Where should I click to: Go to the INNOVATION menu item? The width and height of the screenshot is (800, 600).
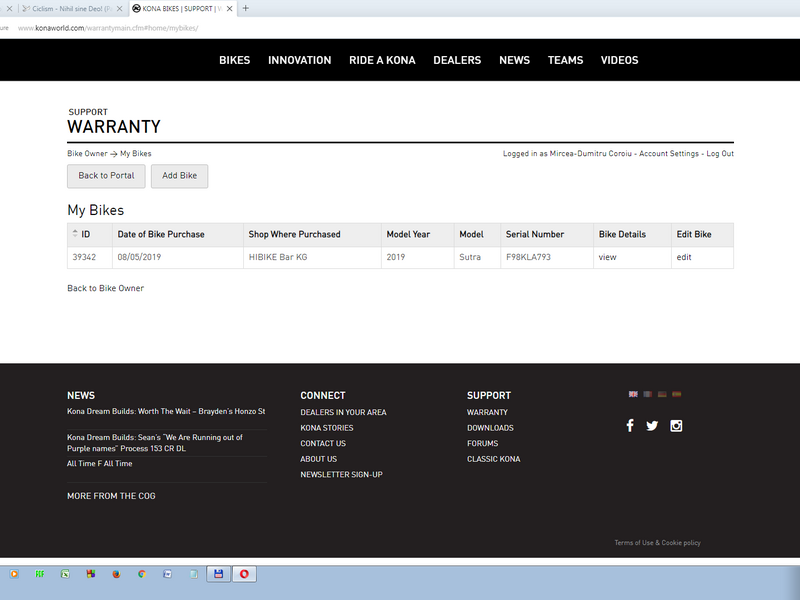(x=299, y=60)
